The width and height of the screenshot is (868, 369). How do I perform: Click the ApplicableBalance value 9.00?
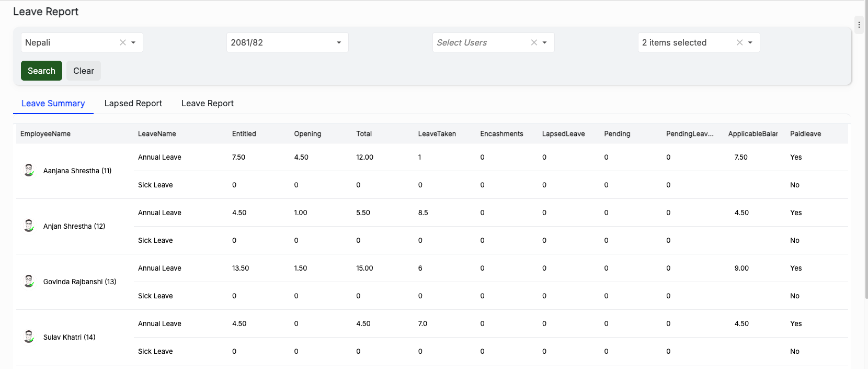point(741,268)
